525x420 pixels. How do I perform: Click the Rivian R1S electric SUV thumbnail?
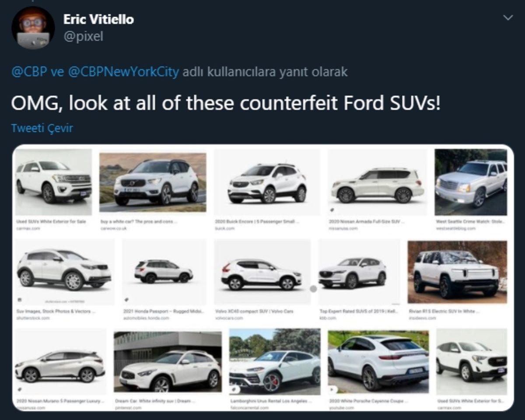(x=457, y=272)
